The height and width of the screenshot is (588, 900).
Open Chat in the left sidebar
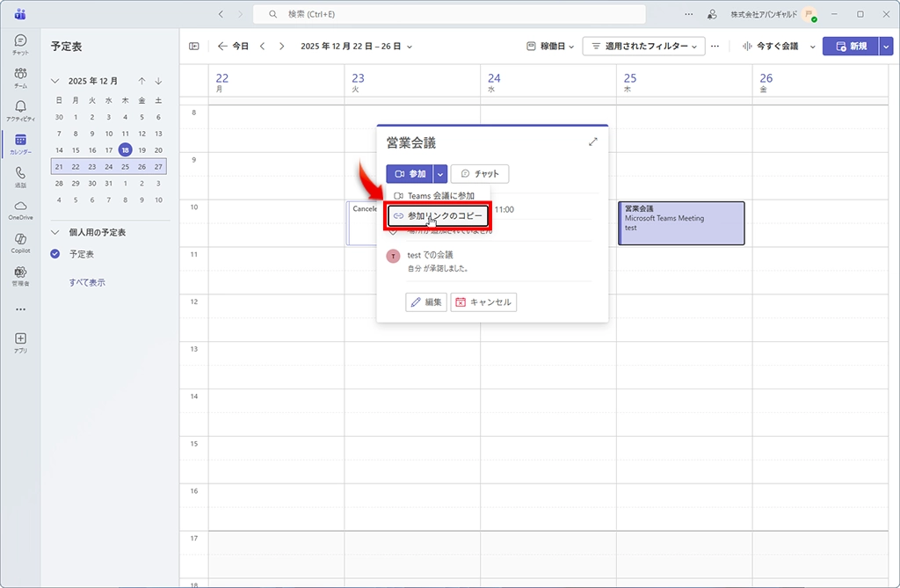[x=20, y=44]
